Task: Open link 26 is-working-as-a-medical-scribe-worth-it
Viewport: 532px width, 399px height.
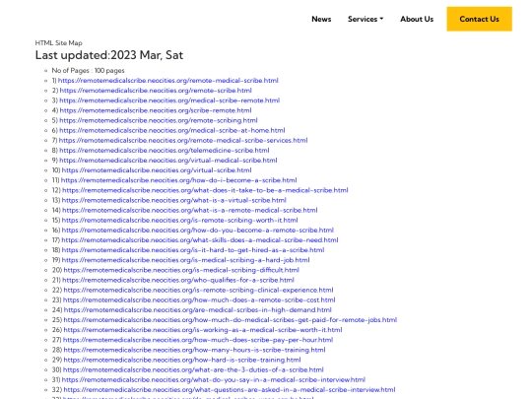Action: [203, 330]
